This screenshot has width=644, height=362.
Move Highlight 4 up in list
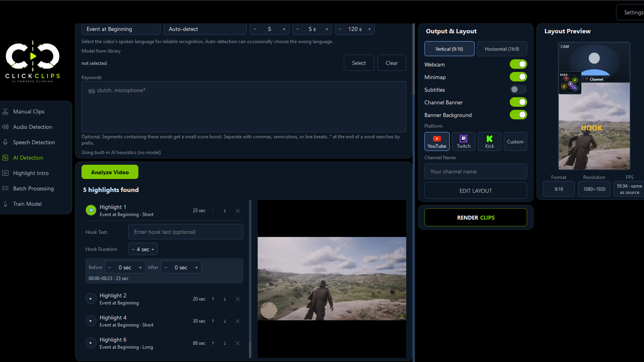pyautogui.click(x=213, y=321)
